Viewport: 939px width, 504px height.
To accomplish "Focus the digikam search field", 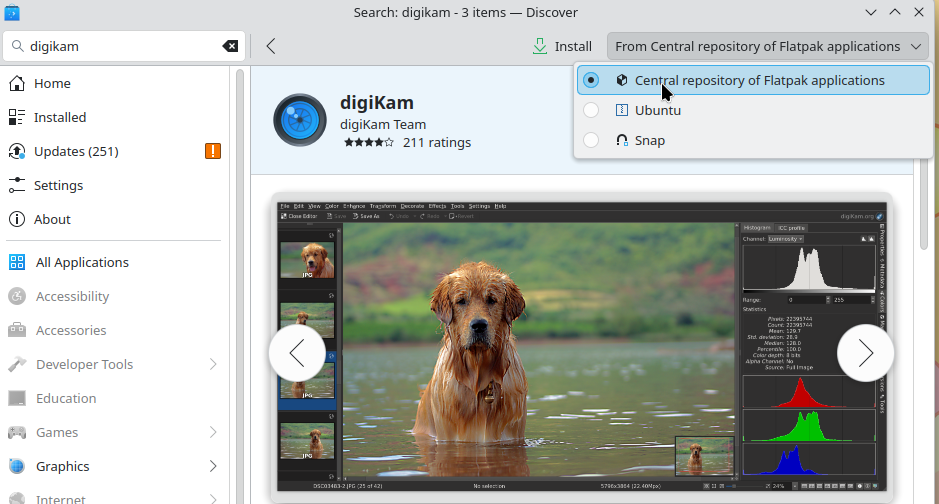I will click(x=124, y=46).
